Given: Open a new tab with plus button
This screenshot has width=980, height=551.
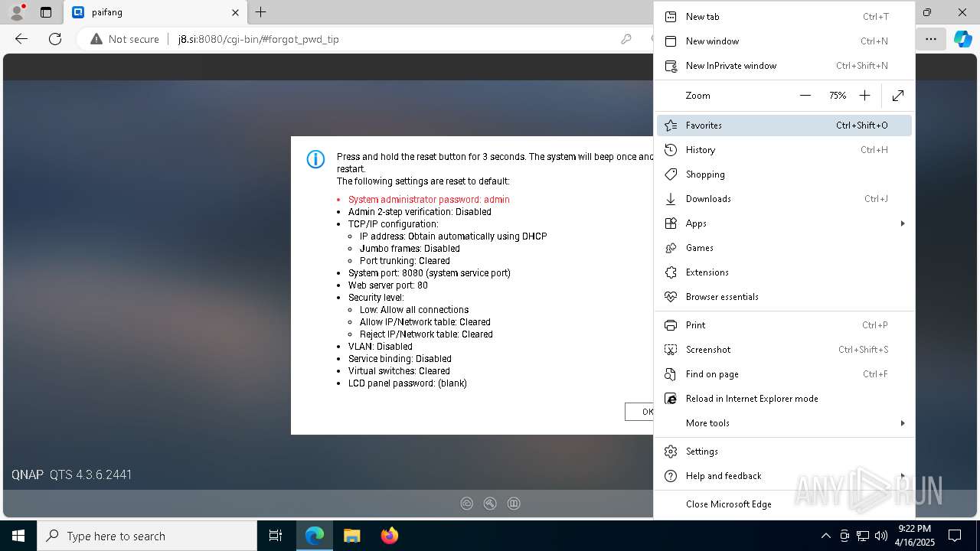Looking at the screenshot, I should [x=261, y=12].
